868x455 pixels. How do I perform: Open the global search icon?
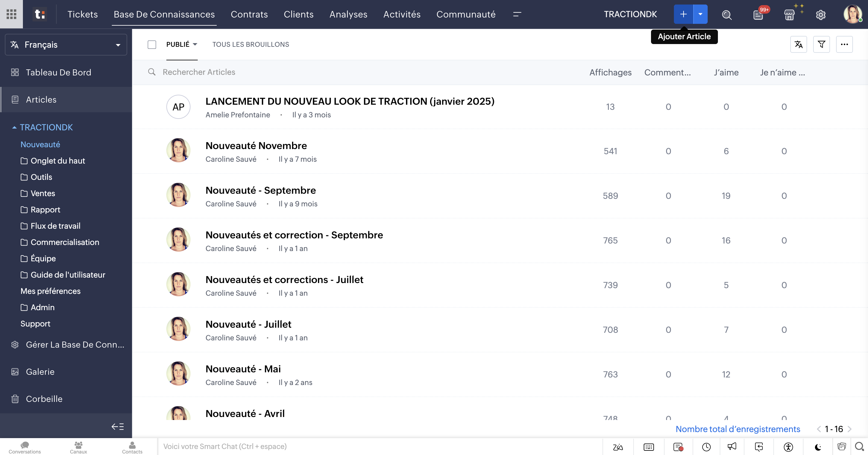point(727,14)
